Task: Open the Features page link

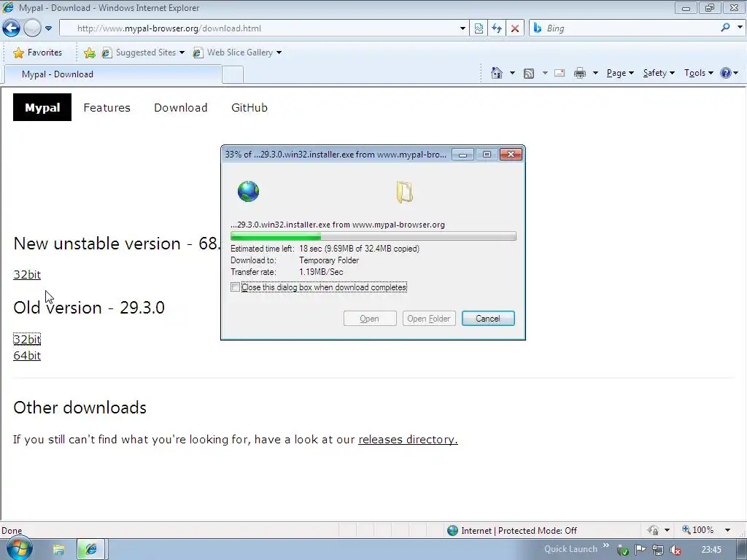Action: (x=107, y=108)
